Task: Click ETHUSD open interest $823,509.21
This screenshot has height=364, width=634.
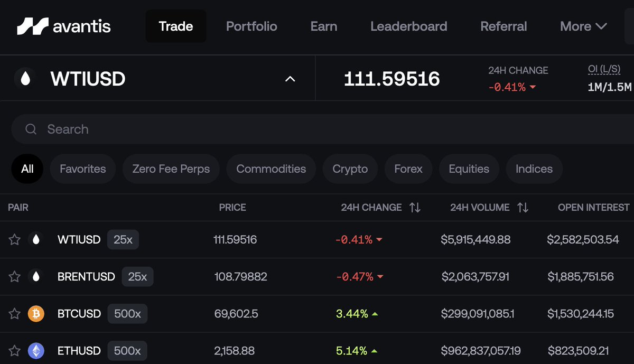Action: coord(578,350)
